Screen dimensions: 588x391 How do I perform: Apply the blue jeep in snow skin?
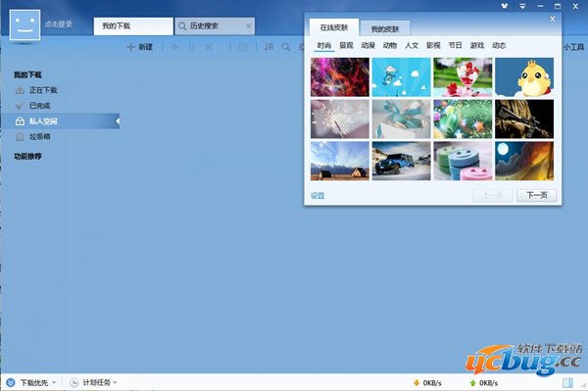[401, 161]
